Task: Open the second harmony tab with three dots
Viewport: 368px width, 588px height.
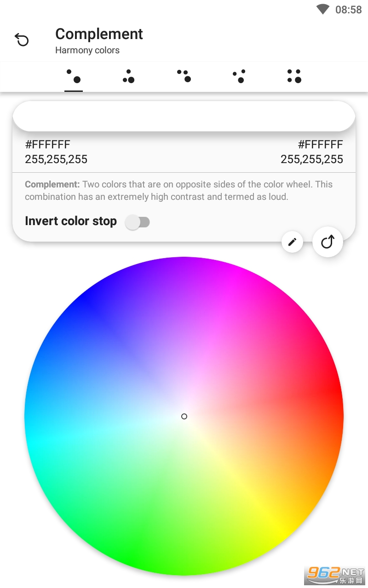Action: pos(128,76)
